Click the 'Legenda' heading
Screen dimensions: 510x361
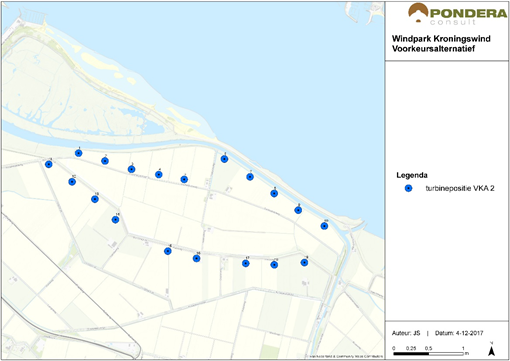tap(412, 175)
